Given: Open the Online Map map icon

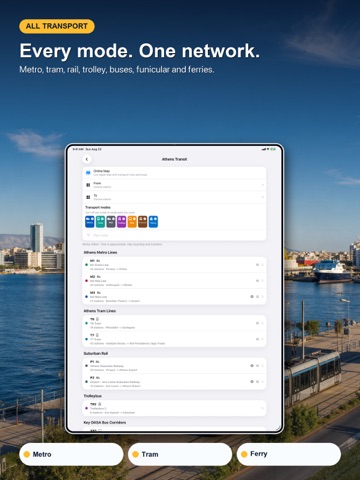Looking at the screenshot, I should pos(88,173).
